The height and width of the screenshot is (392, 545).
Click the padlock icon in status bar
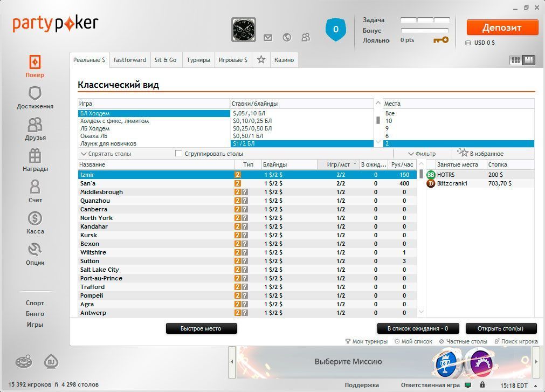[x=482, y=384]
